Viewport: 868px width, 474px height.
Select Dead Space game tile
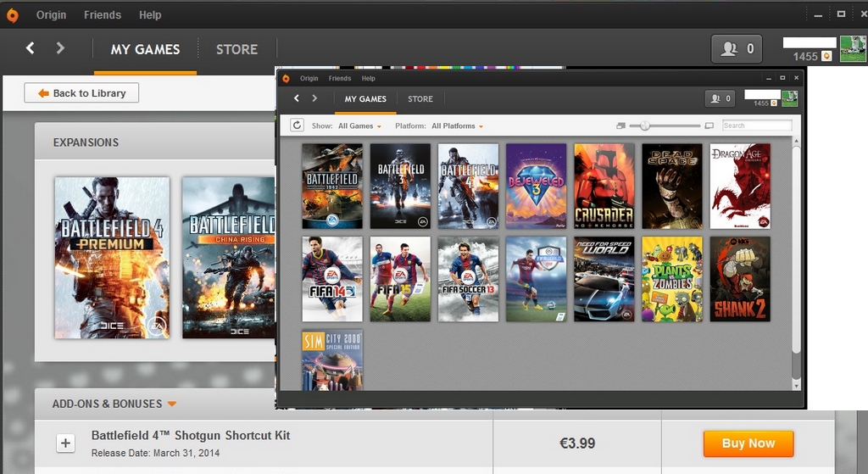pos(672,186)
